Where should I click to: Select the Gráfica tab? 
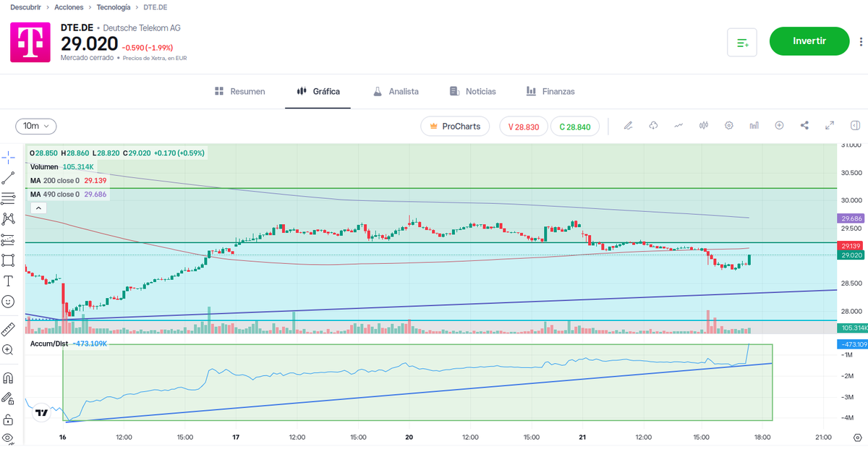318,92
